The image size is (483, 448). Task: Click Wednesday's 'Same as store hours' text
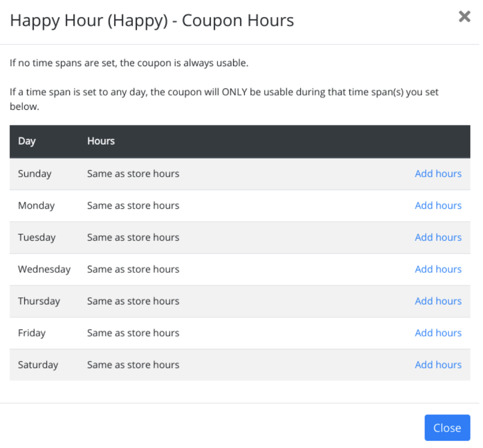tap(133, 269)
